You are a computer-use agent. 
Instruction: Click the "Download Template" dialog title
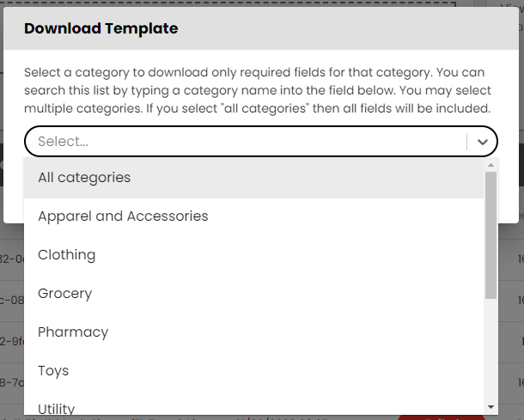pos(101,28)
